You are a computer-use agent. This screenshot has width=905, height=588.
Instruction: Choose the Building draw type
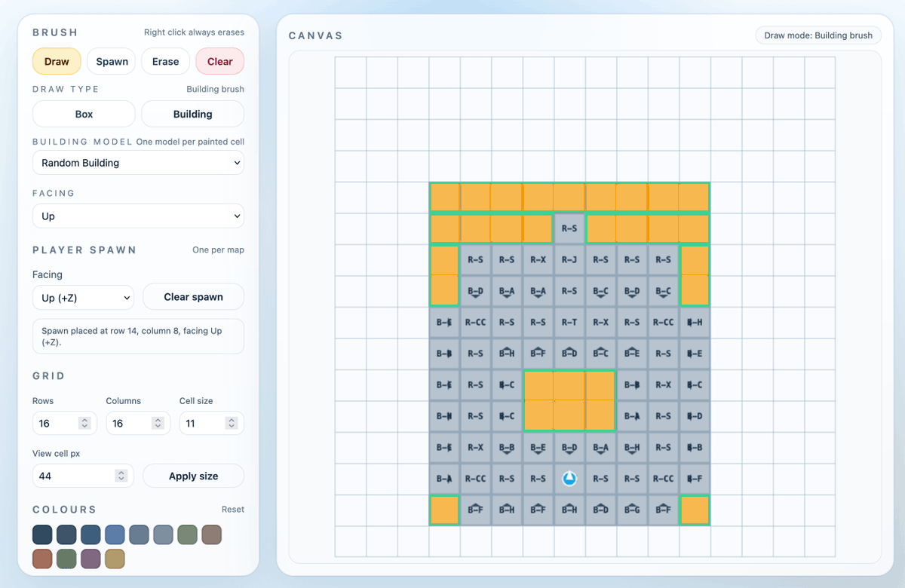coord(193,114)
